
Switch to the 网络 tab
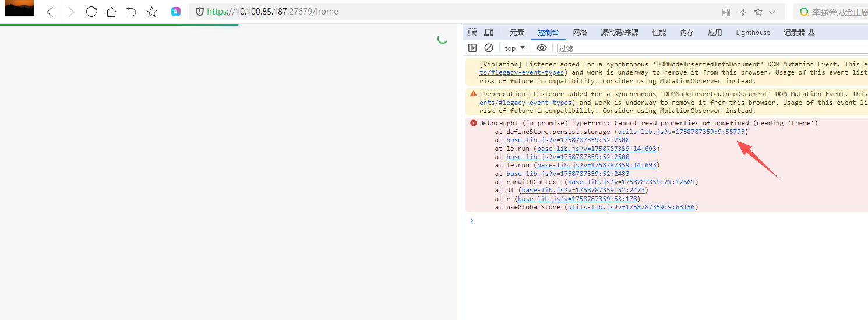click(x=580, y=33)
